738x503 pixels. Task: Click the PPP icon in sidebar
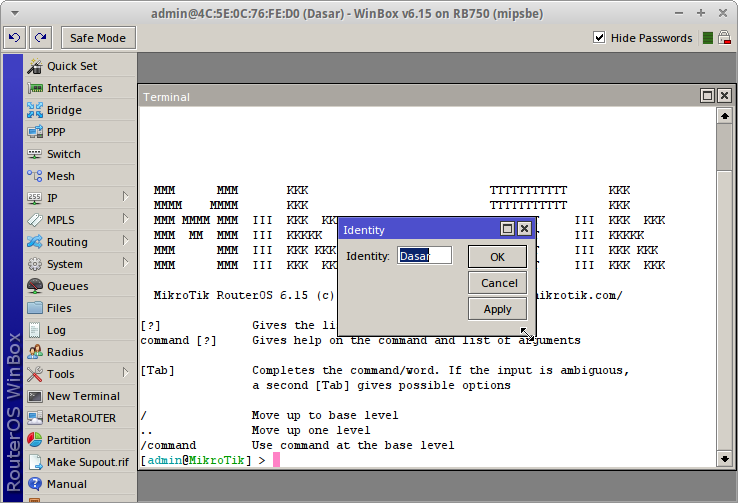coord(34,132)
